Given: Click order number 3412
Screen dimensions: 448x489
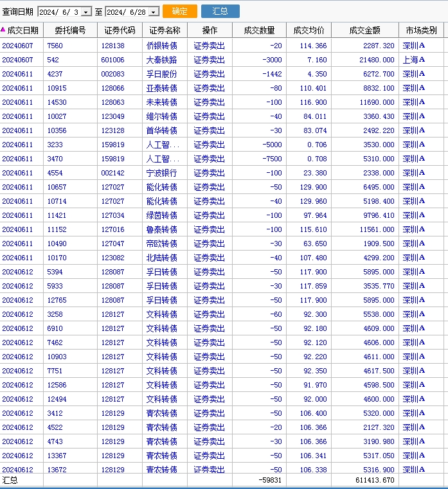Looking at the screenshot, I should (x=55, y=413).
